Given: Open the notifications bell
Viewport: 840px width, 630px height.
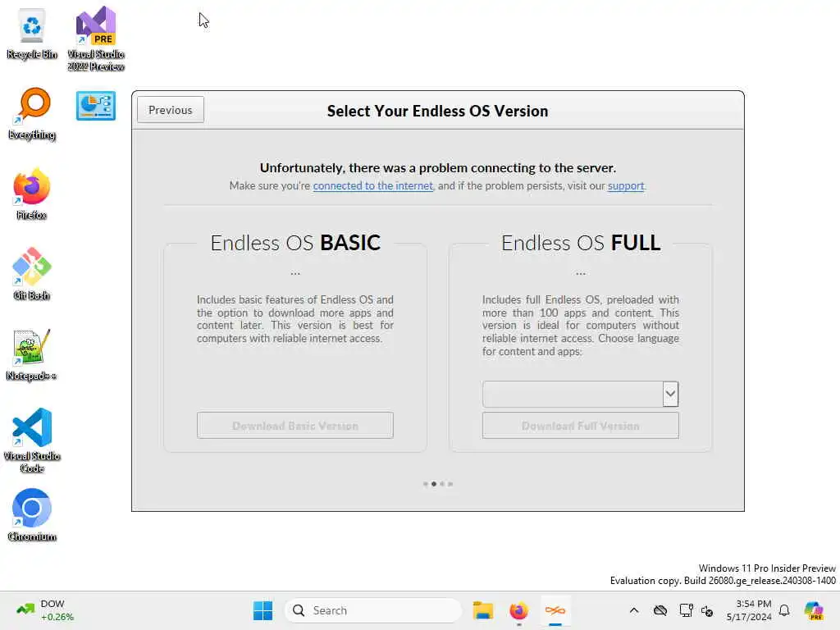Looking at the screenshot, I should tap(784, 610).
